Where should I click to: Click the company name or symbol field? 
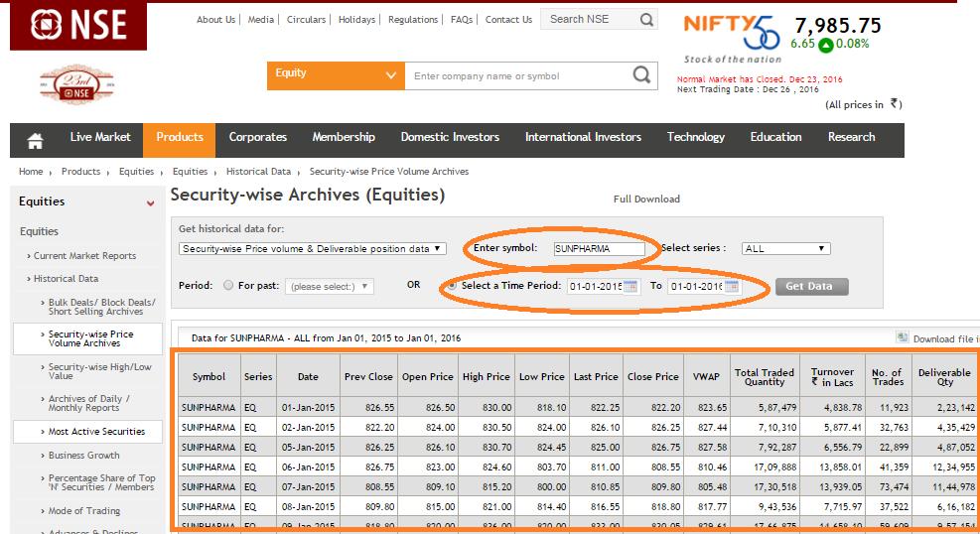click(x=517, y=75)
